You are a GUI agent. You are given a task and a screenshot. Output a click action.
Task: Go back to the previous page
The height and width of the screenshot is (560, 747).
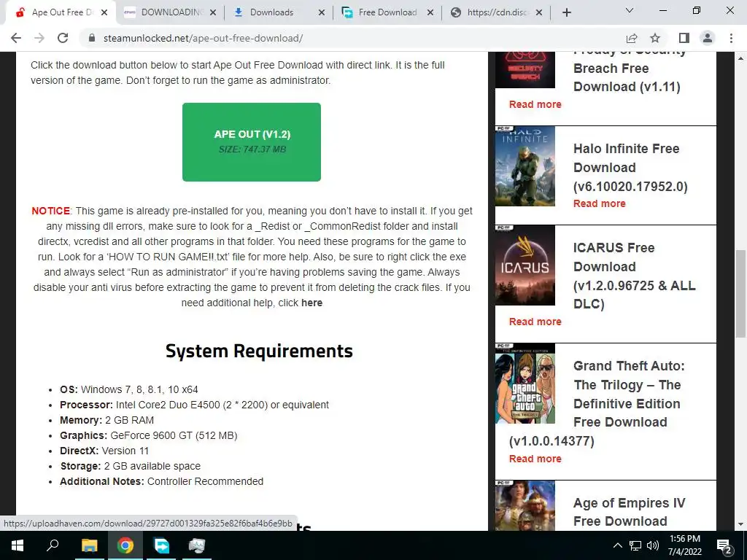[16, 38]
